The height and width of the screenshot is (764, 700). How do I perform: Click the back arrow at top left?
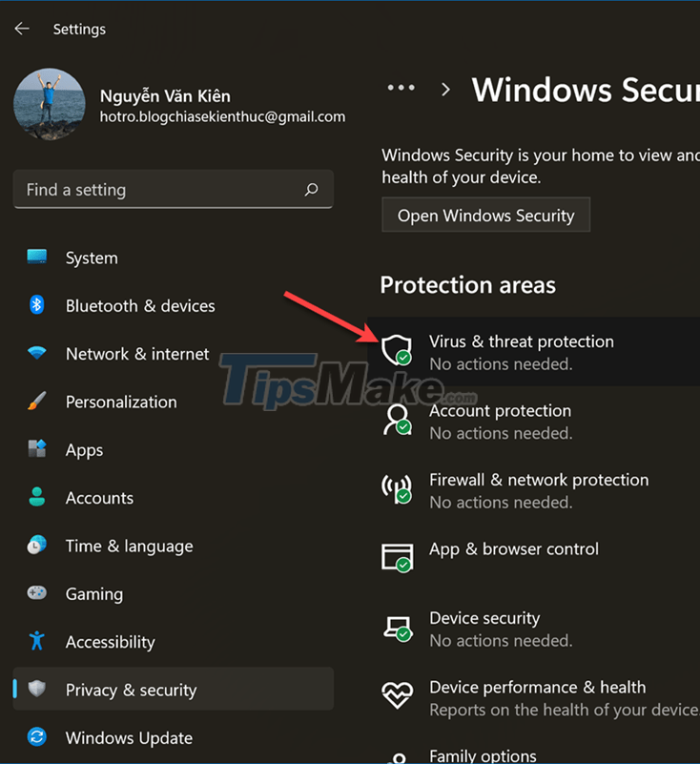21,29
